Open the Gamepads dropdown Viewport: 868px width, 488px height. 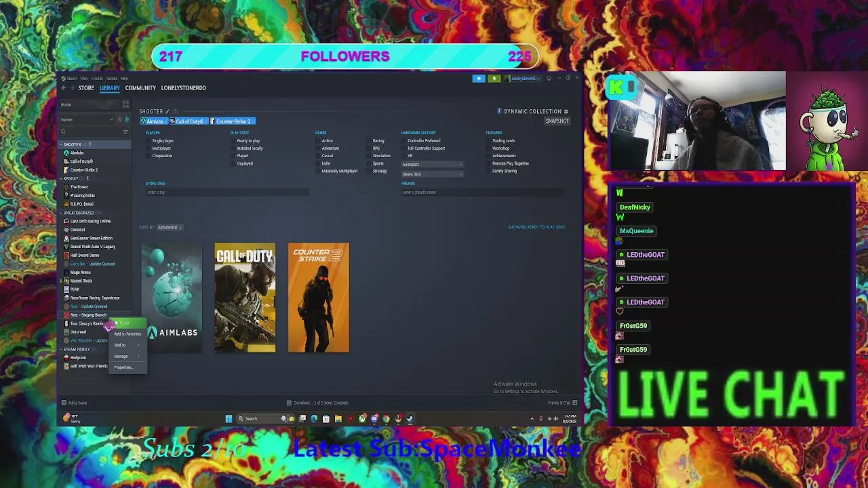pyautogui.click(x=433, y=165)
